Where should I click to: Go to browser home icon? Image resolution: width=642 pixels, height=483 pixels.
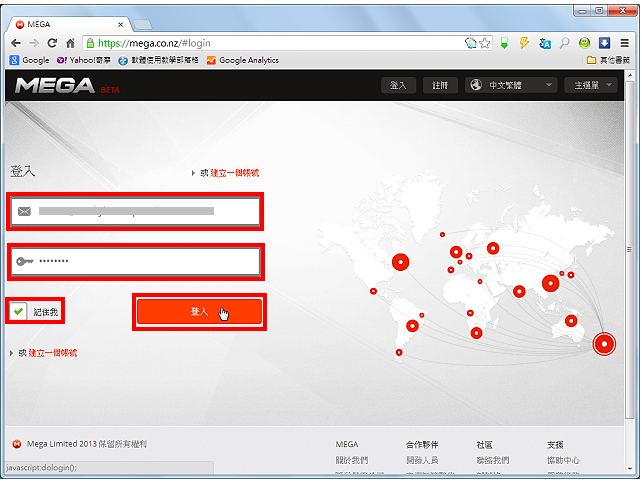coord(70,43)
